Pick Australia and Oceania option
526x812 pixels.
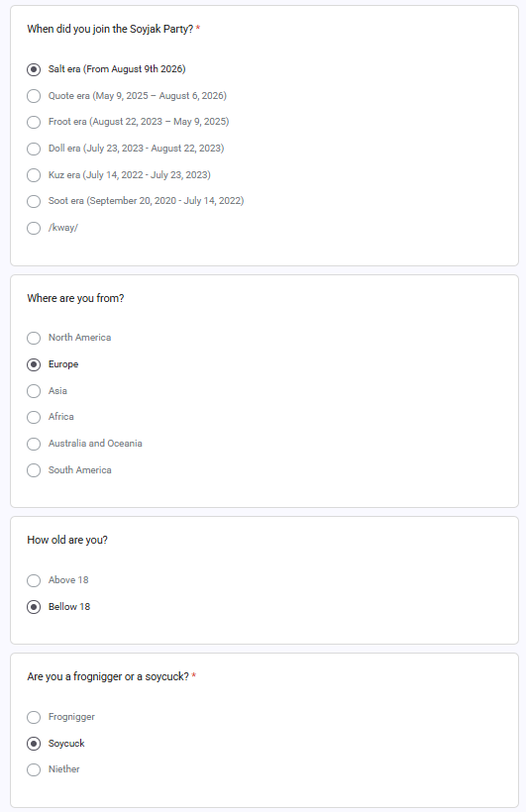[34, 444]
